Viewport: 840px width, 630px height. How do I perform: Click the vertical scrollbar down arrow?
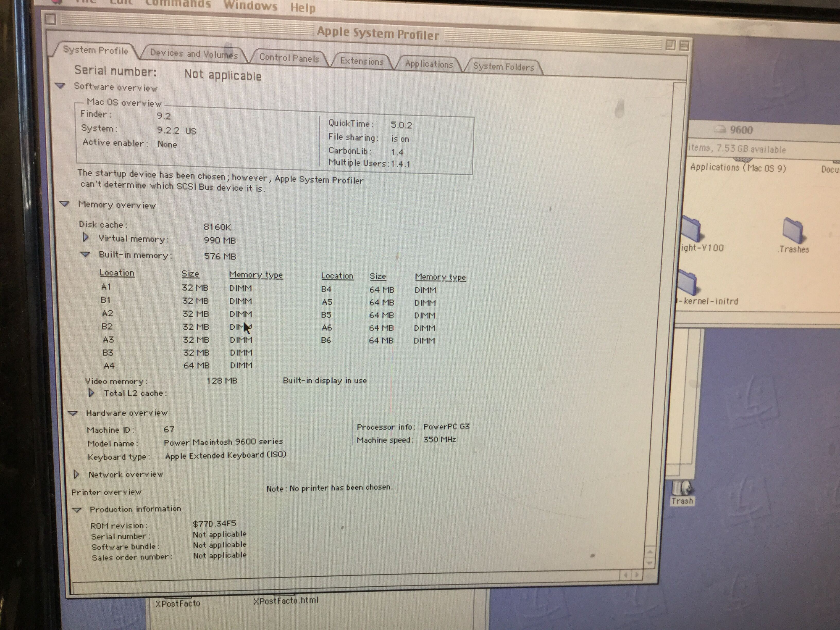(650, 563)
